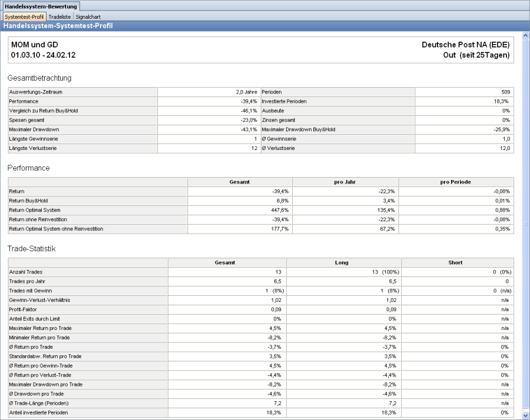Click the scroll up arrow of the report

point(525,35)
